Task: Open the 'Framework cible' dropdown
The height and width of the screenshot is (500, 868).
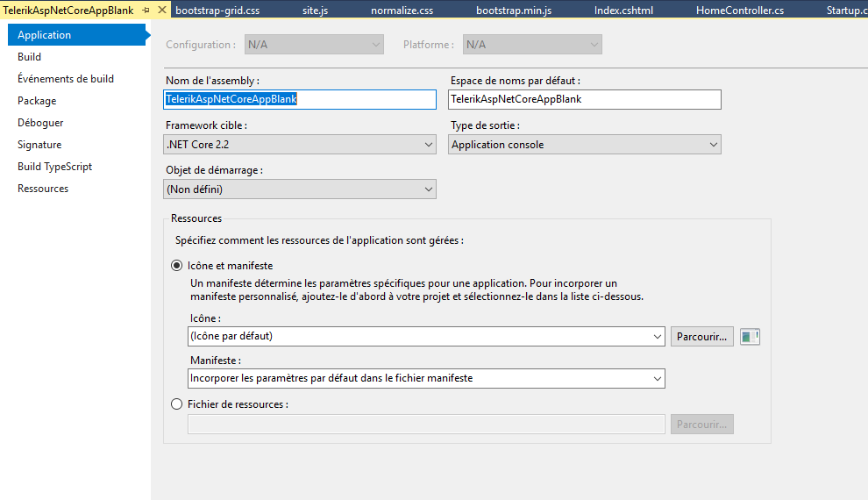Action: point(300,145)
